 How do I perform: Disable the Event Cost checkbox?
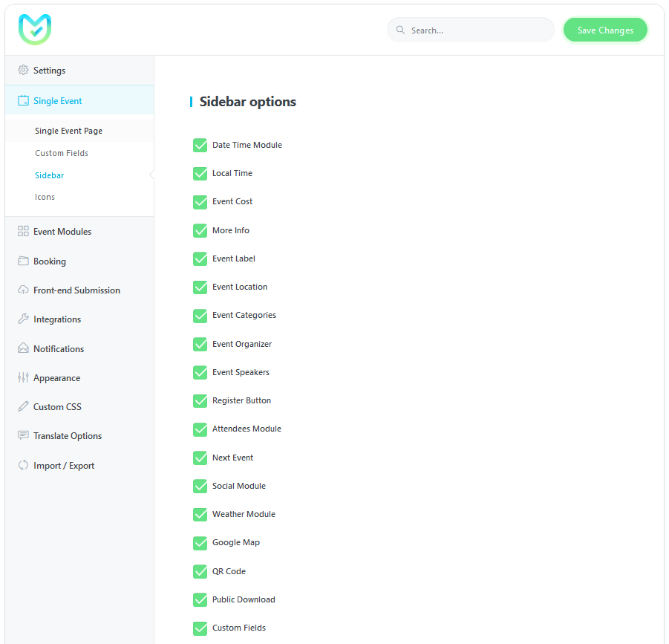200,202
